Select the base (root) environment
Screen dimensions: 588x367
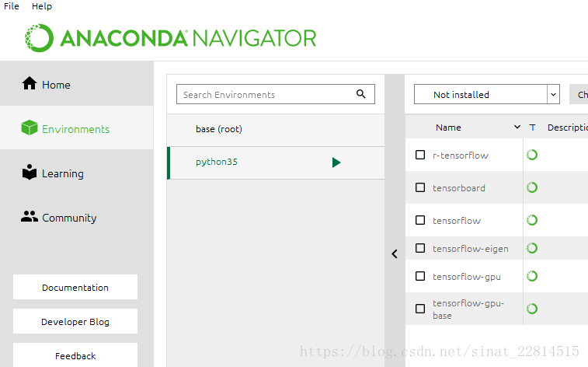click(276, 130)
